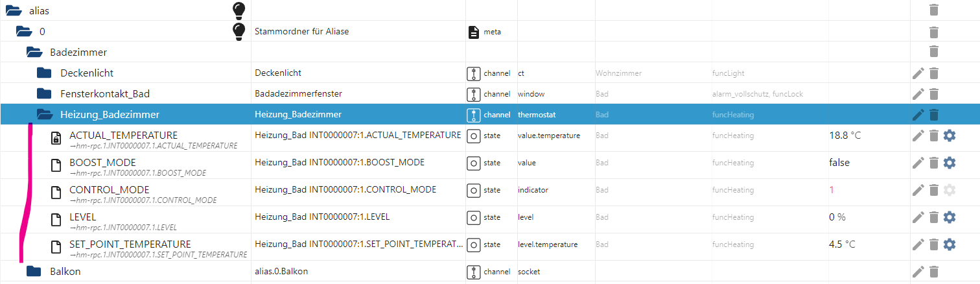
Task: Expand the Deckenlicht folder
Action: (x=44, y=73)
